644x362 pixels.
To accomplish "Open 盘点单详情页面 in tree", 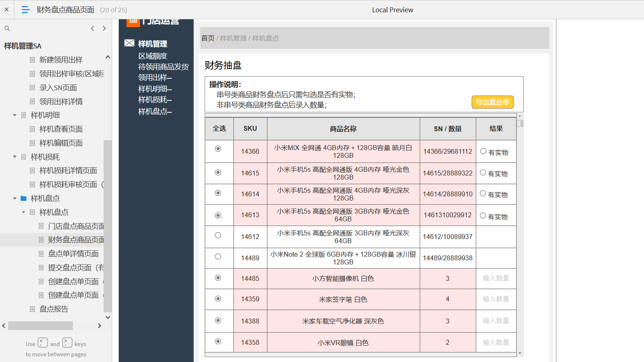I will 73,254.
